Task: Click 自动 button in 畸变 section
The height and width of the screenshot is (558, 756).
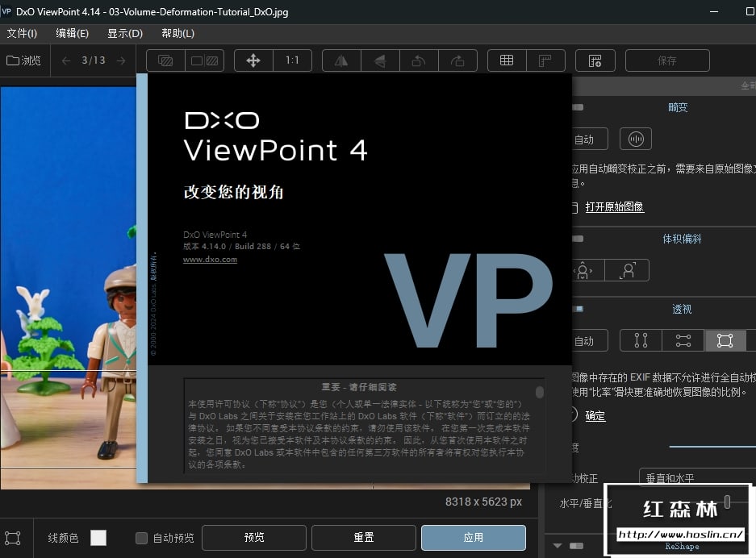Action: (589, 139)
